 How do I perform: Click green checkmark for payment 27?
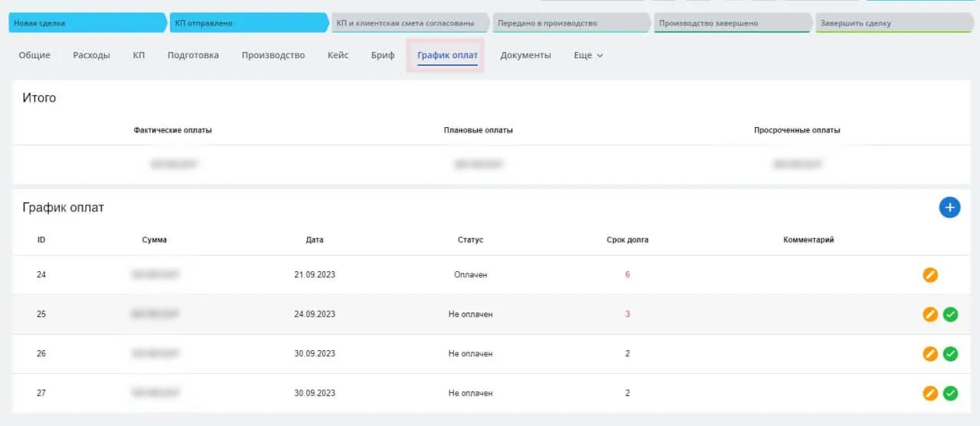click(x=950, y=393)
